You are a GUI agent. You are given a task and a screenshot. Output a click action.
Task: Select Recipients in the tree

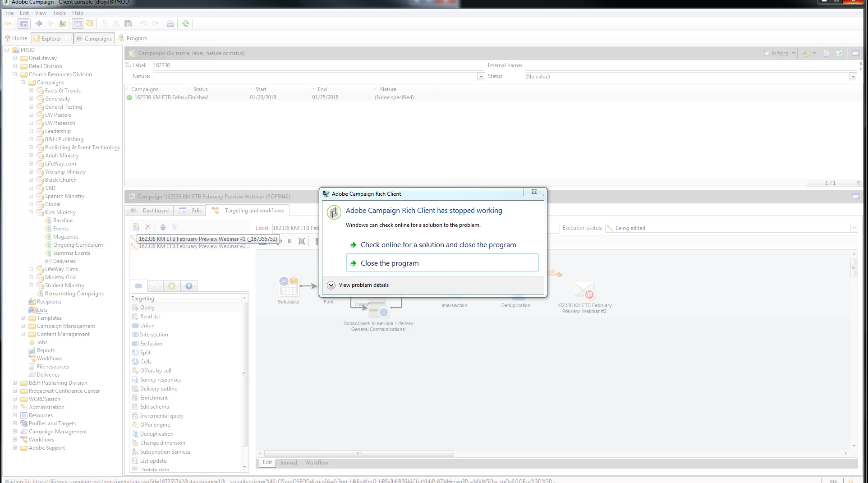[x=49, y=302]
